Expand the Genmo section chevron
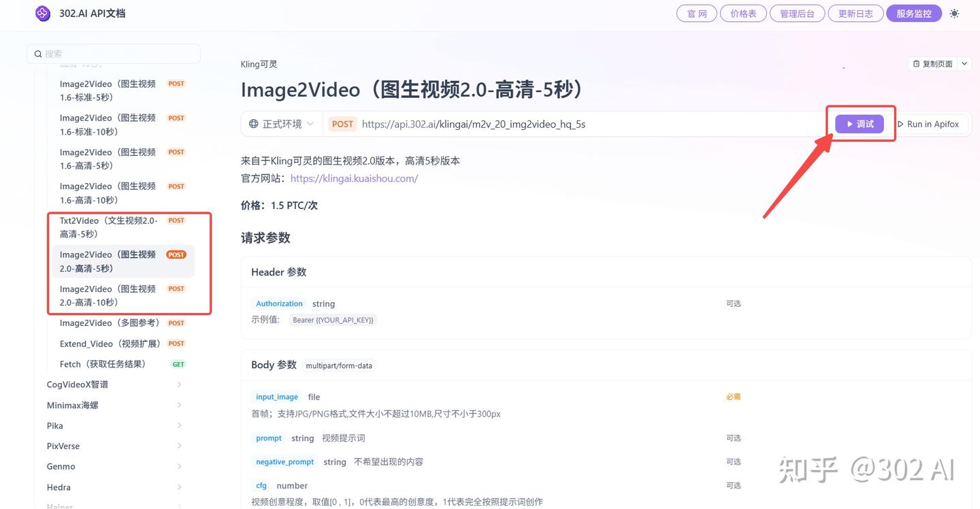Viewport: 980px width, 509px height. pos(179,466)
